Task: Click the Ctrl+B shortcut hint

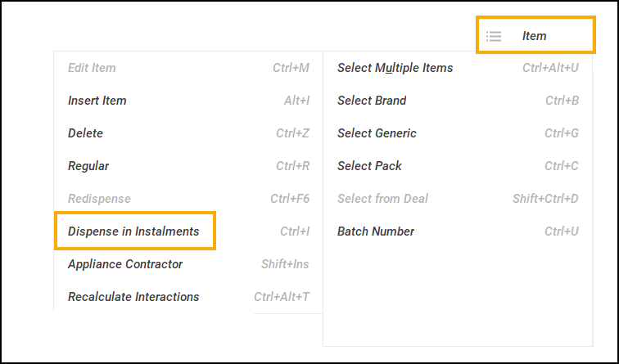Action: coord(562,101)
